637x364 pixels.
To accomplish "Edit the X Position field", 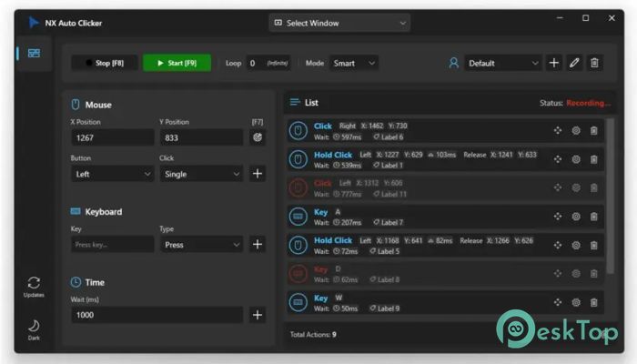I will tap(113, 137).
